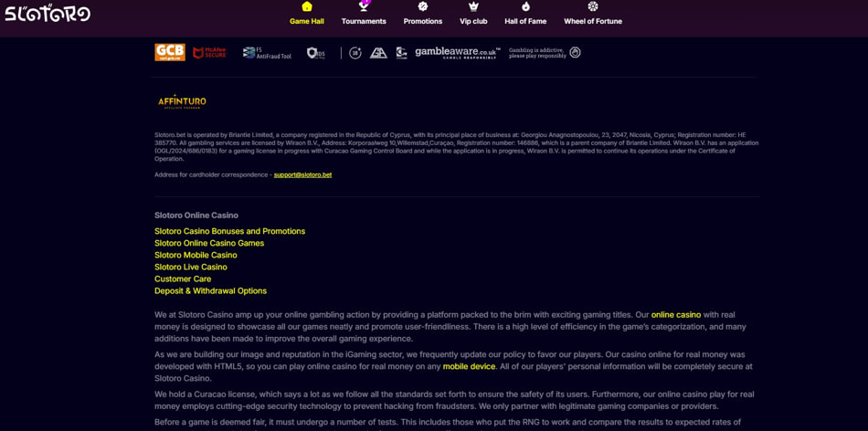Go to Slotoro Online Casino Games link

click(209, 243)
